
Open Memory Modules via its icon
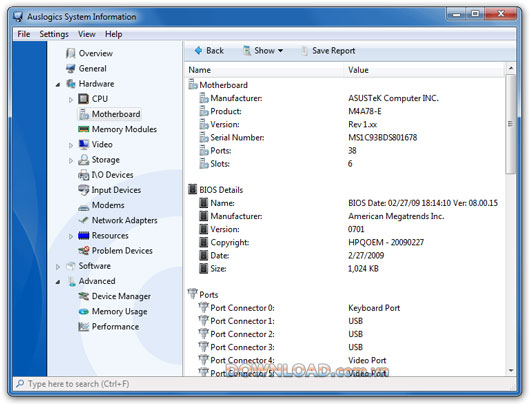[x=83, y=129]
